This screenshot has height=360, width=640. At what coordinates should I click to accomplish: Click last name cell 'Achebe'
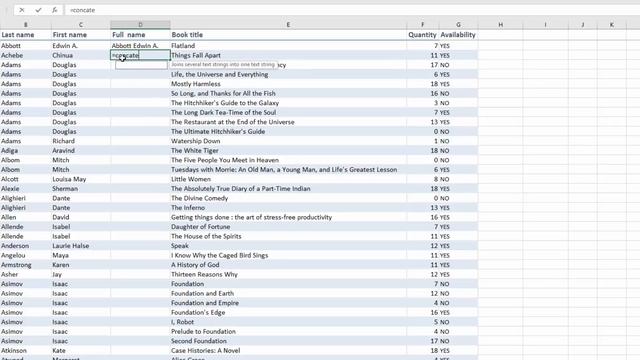[26, 55]
